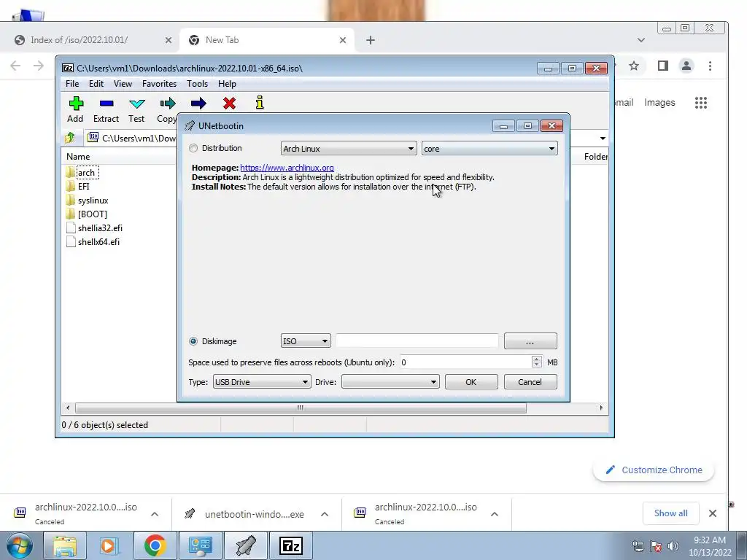The height and width of the screenshot is (560, 747).
Task: Open the Chrome three-dot menu
Action: point(710,66)
